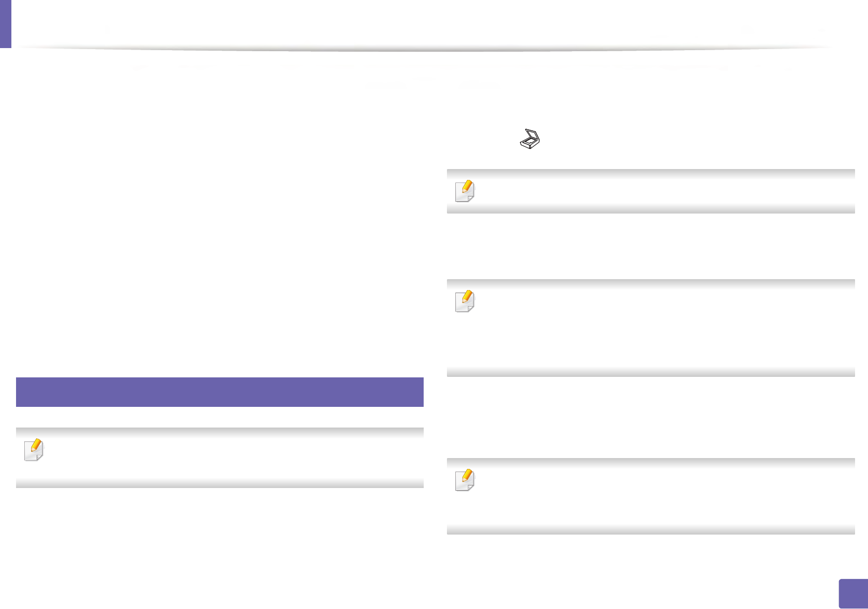Click the purple section heading bar
Viewport: 868px width, 609px height.
pos(220,392)
